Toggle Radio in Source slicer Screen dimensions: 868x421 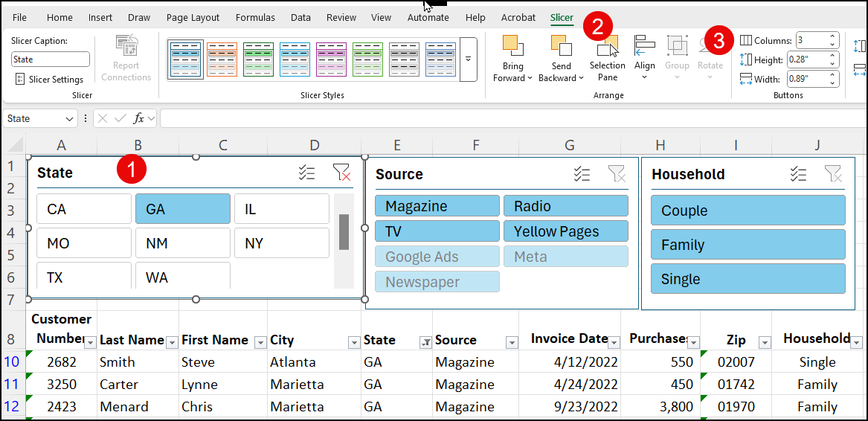click(566, 206)
